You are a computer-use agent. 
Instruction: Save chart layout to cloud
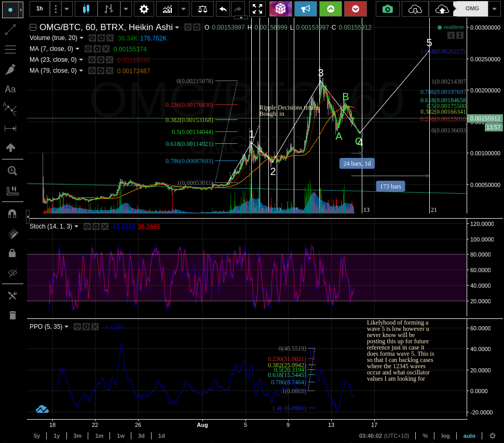click(442, 9)
